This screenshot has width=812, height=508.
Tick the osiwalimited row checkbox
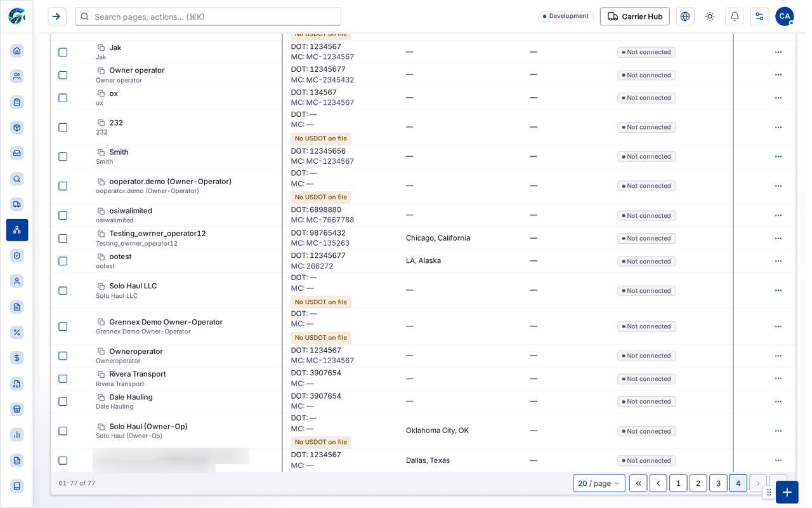click(63, 215)
